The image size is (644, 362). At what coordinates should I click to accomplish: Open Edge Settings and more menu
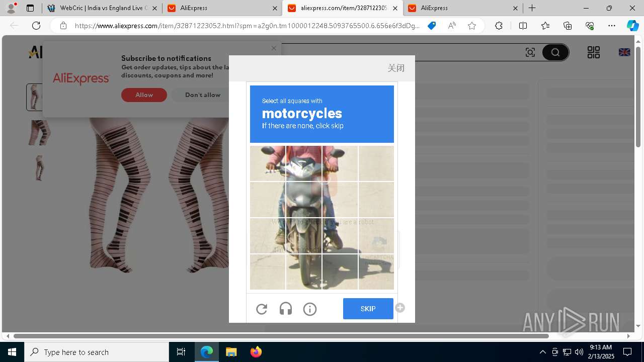(x=612, y=26)
